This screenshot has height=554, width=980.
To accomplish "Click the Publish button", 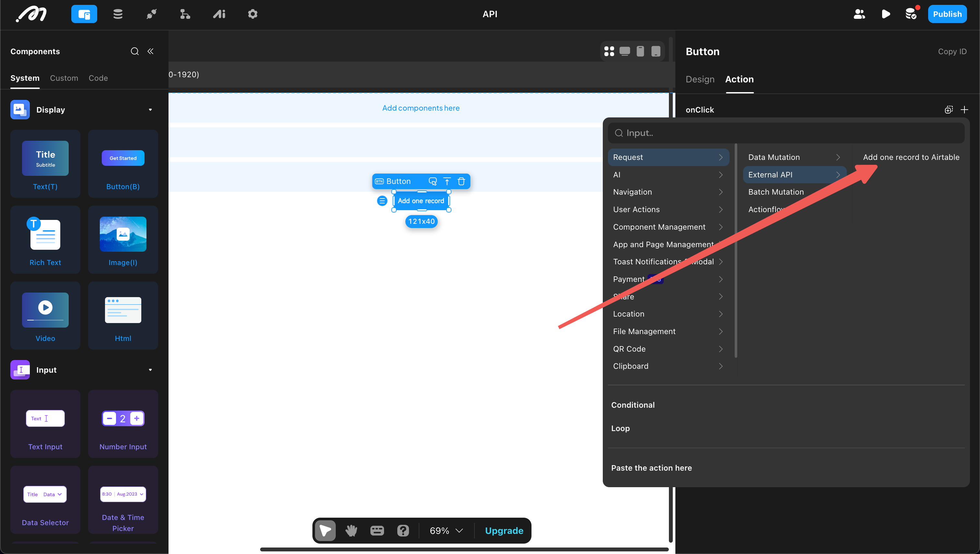I will (947, 14).
